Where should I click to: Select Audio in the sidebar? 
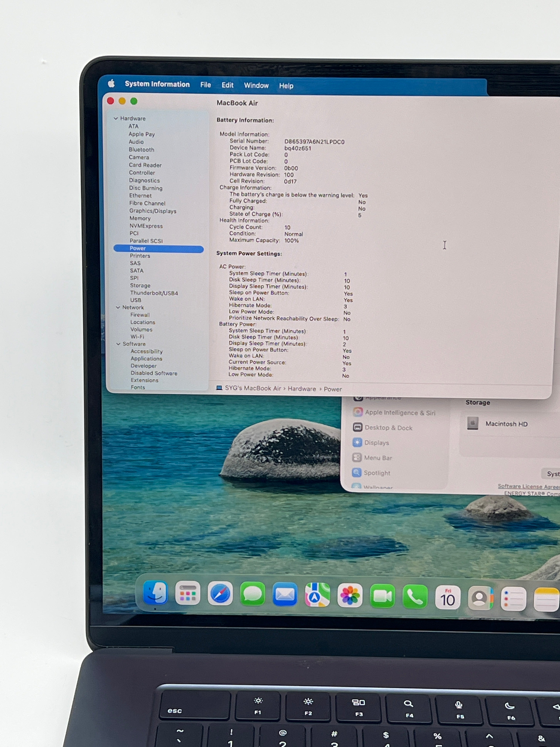click(136, 142)
